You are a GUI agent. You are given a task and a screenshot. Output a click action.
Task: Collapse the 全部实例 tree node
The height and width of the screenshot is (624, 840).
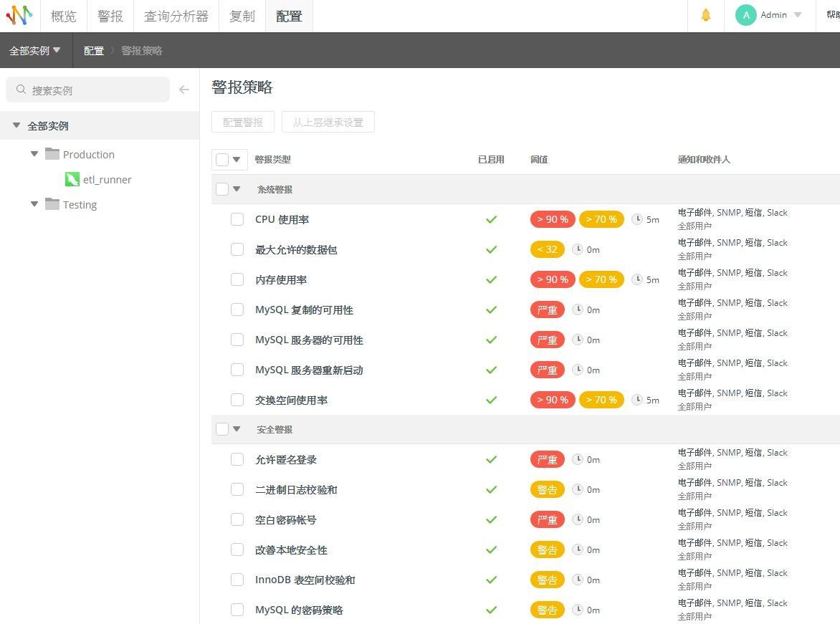coord(16,125)
